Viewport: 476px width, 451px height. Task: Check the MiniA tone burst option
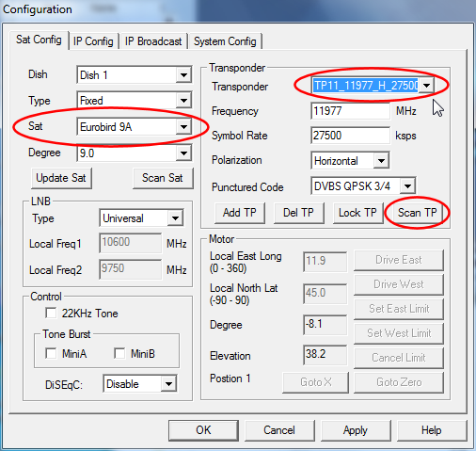(x=51, y=353)
